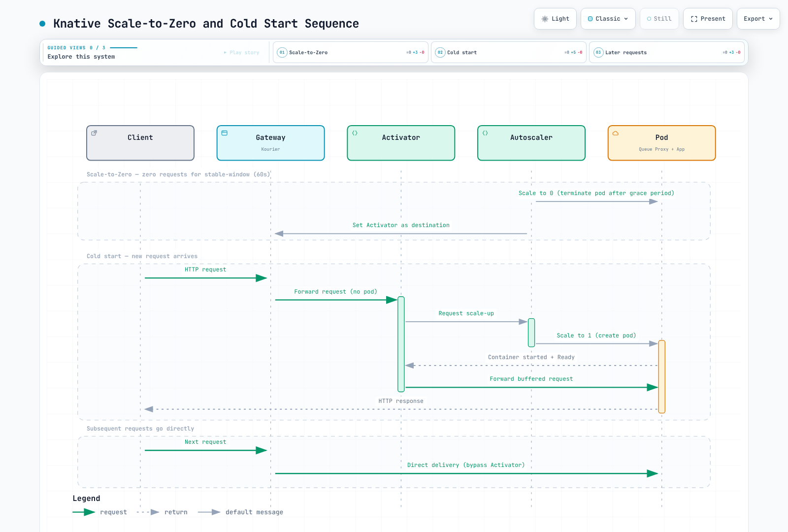Toggle the Light theme button
788x532 pixels.
pos(555,19)
